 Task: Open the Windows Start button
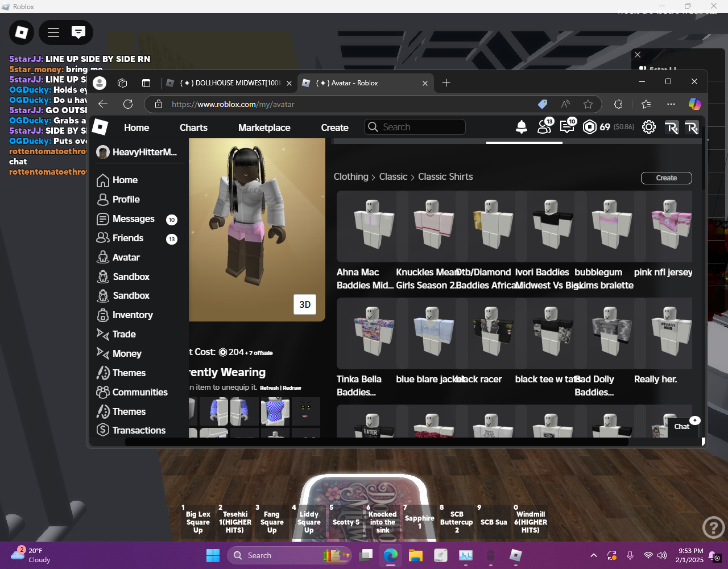(x=213, y=555)
